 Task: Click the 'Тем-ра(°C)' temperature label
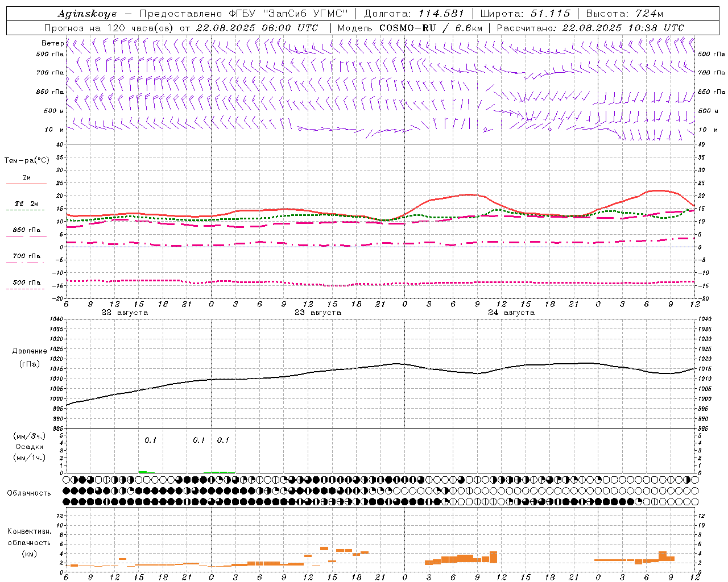point(27,161)
